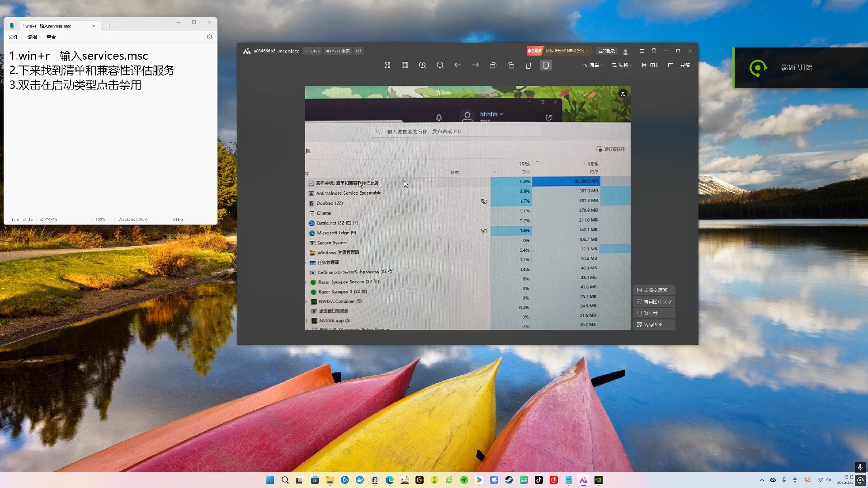Open TikTok from the taskbar

coord(539,480)
